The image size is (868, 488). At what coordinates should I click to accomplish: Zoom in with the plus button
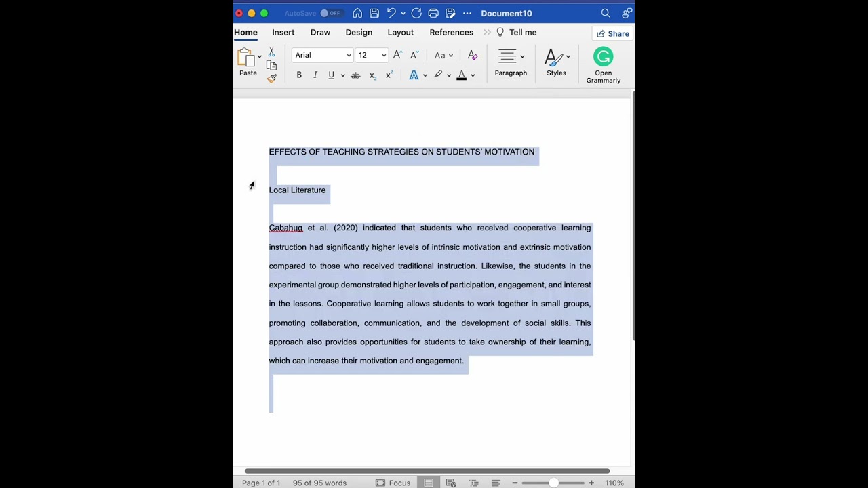tap(591, 483)
